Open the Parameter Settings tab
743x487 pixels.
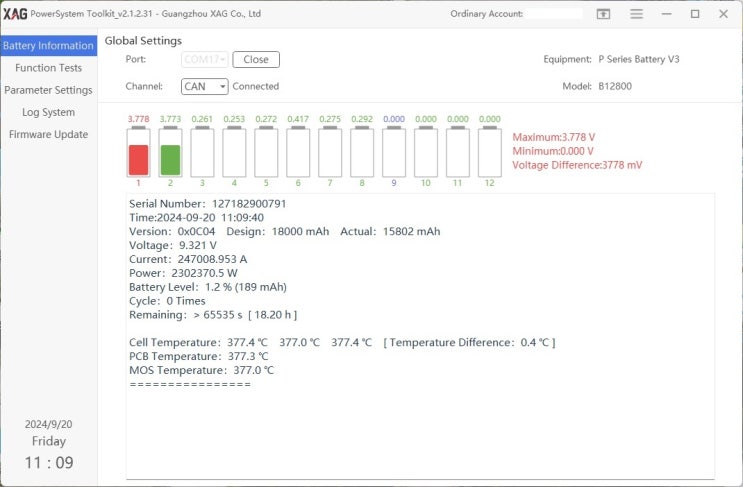(48, 90)
